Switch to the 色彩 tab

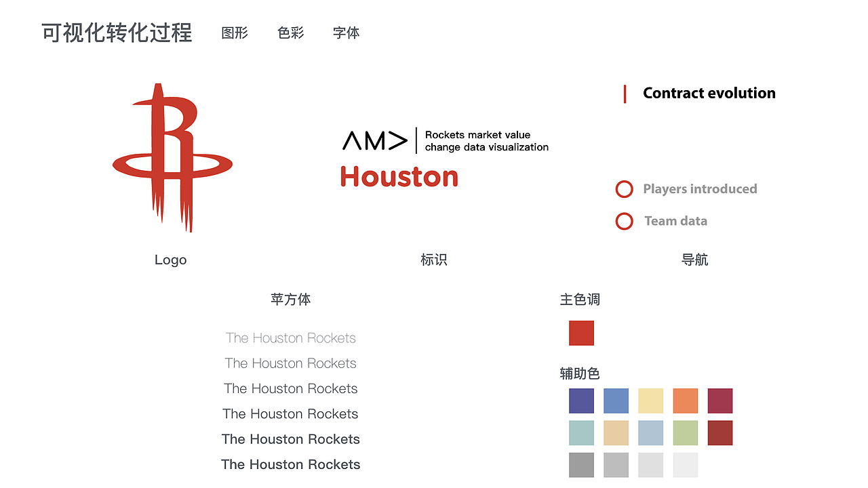pos(290,33)
